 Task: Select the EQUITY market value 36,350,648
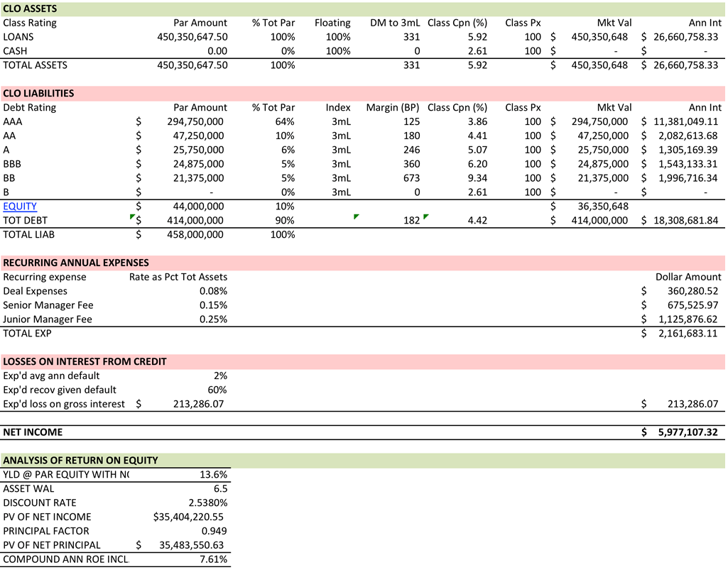click(x=599, y=207)
